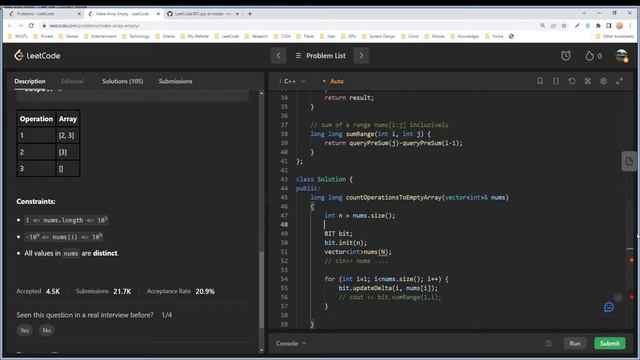
Task: Open the C++ language dropdown
Action: click(293, 81)
